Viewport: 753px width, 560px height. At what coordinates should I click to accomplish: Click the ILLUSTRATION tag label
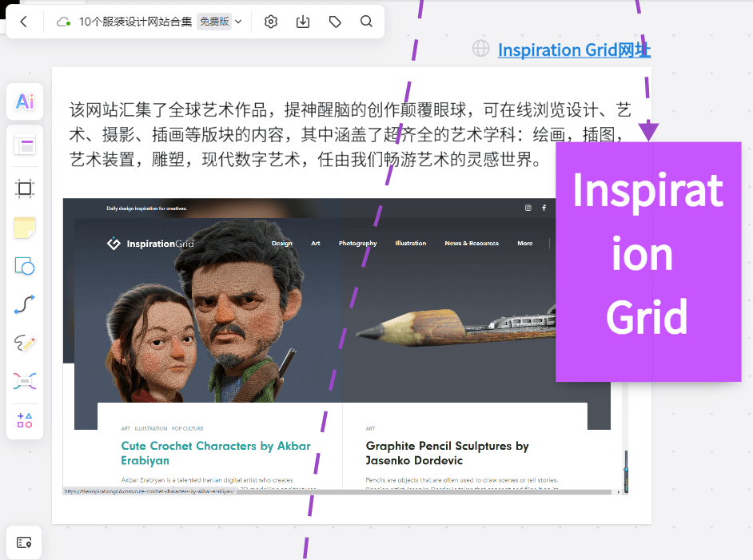(151, 428)
